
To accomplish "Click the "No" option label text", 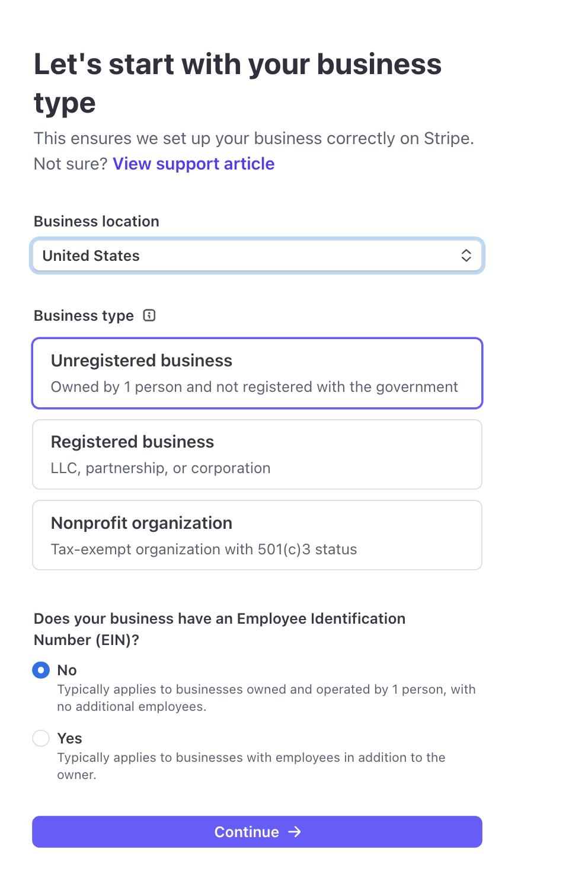I will (67, 670).
